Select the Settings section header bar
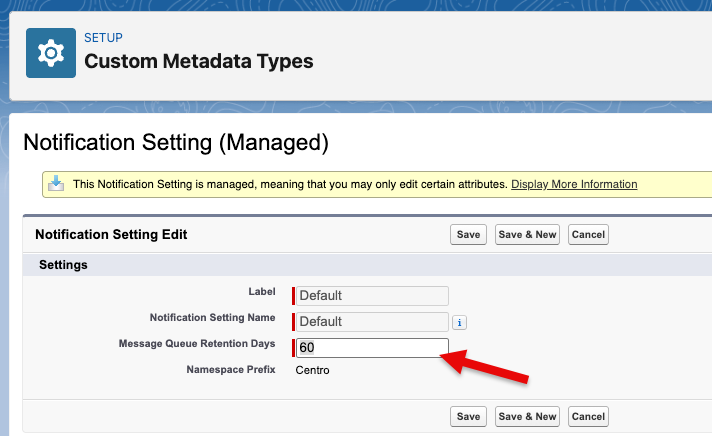This screenshot has height=436, width=712. [360, 265]
